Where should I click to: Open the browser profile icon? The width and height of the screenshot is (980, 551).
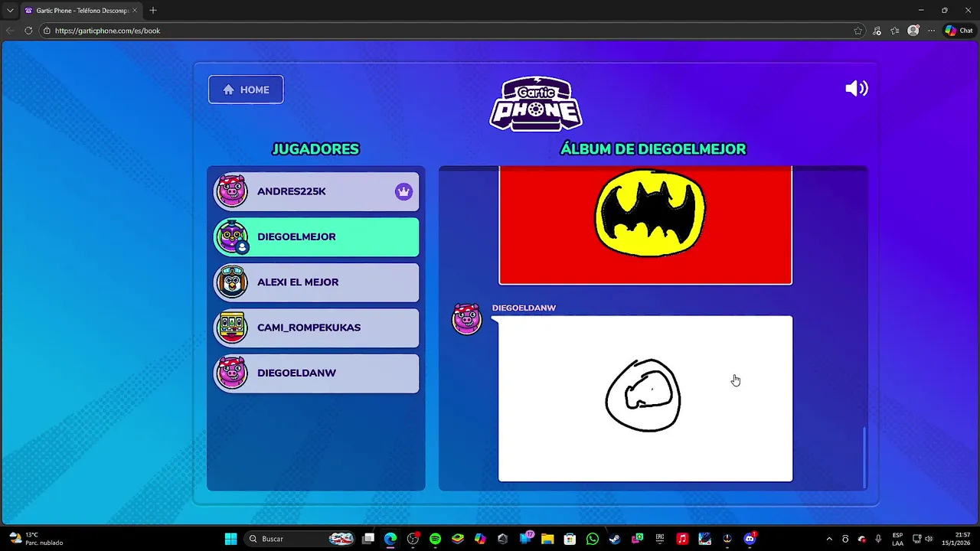coord(913,31)
